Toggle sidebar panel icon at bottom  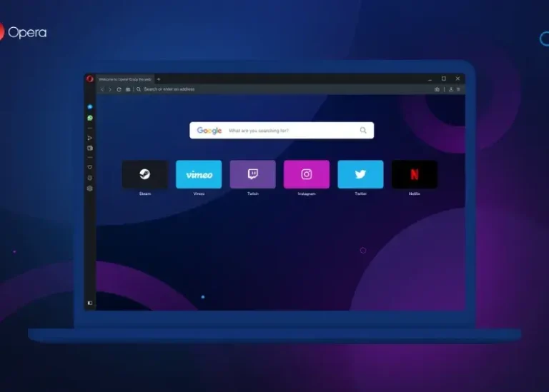click(90, 303)
